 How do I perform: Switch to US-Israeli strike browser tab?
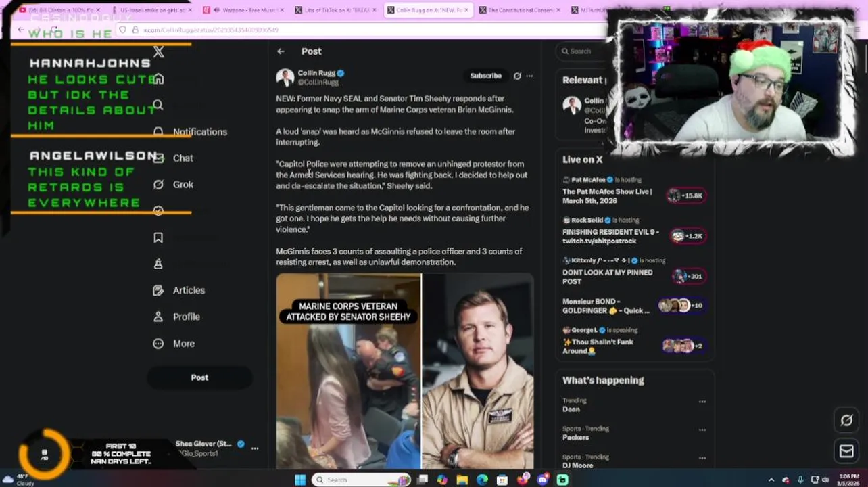coord(151,10)
